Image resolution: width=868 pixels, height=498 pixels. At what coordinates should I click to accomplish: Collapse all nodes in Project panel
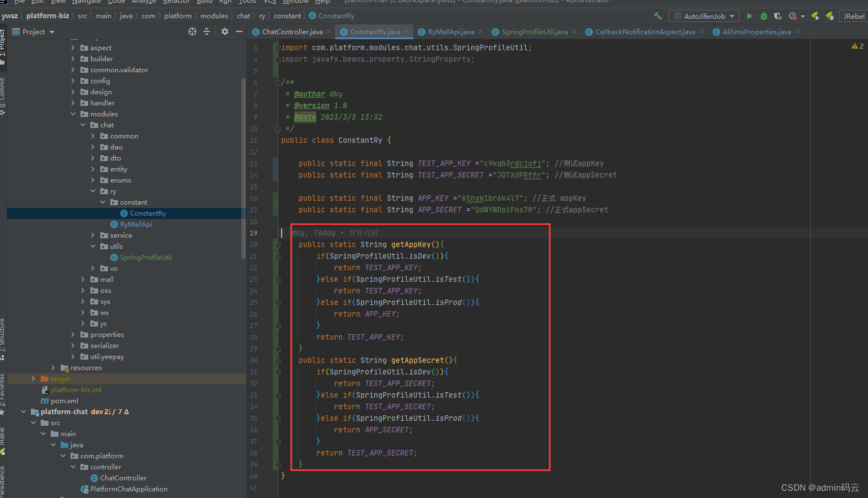(x=207, y=31)
